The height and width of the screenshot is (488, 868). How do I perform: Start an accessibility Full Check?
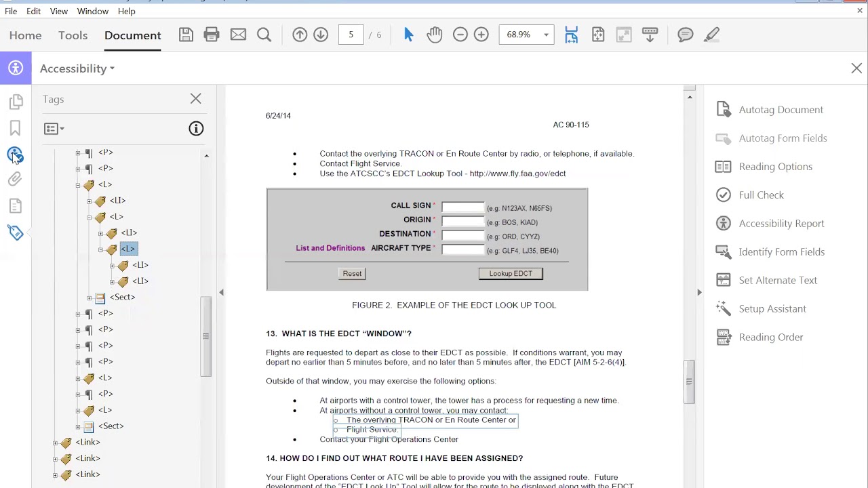pyautogui.click(x=750, y=195)
